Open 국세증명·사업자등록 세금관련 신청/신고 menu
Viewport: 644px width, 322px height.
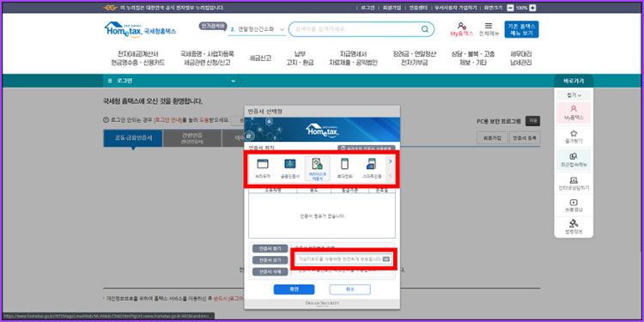[207, 58]
